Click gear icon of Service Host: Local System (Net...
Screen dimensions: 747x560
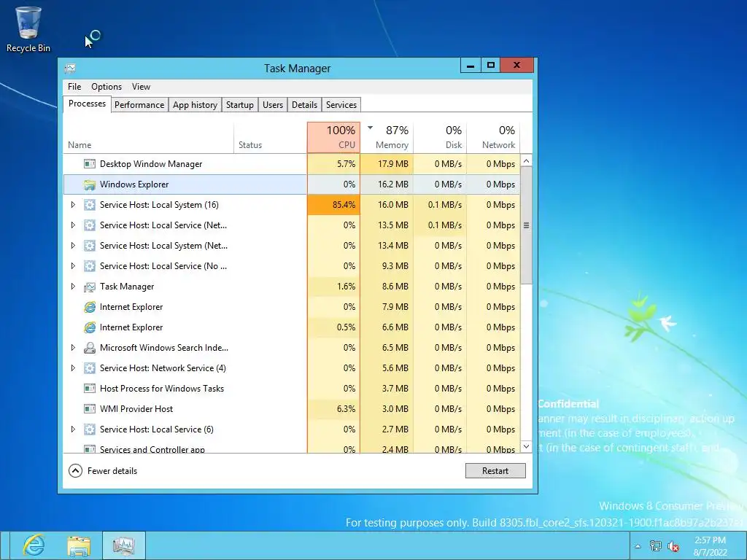point(90,246)
